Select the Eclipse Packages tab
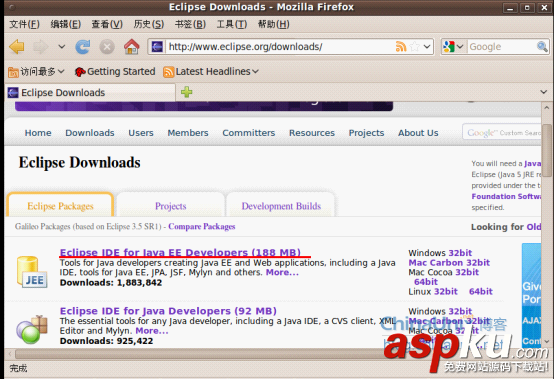Viewport: 554px width, 379px height. pos(60,205)
